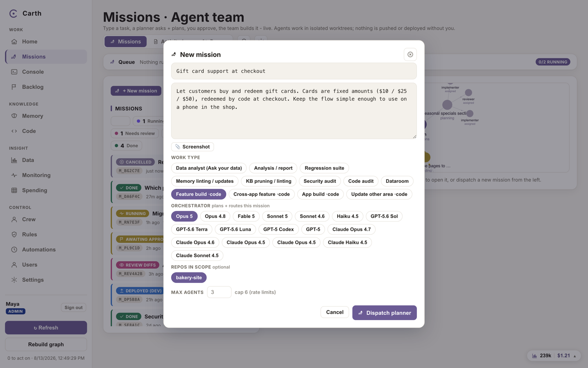
Task: Pick Regression suite as work type
Action: click(324, 168)
